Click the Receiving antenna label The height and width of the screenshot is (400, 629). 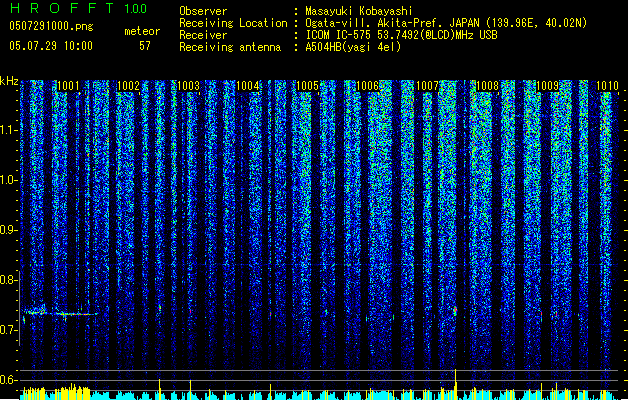coord(230,47)
